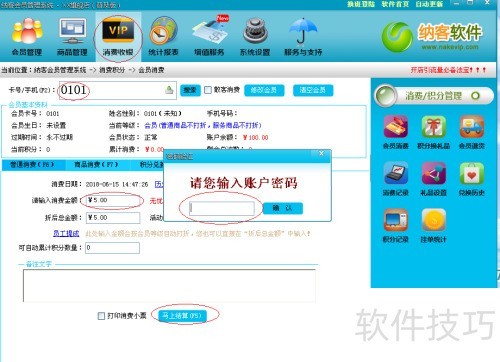Image resolution: width=500 pixels, height=362 pixels.
Task: Click 换班登陆 in the title bar
Action: tap(361, 4)
